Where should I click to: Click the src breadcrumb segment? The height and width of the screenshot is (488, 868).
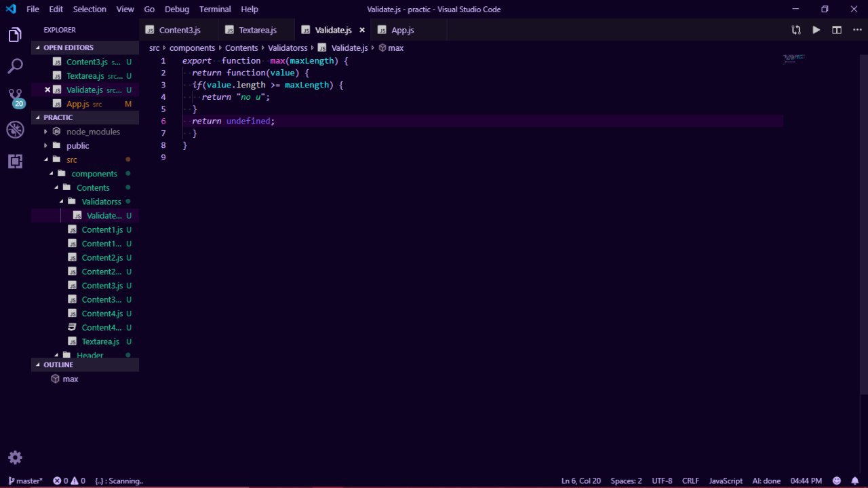155,48
